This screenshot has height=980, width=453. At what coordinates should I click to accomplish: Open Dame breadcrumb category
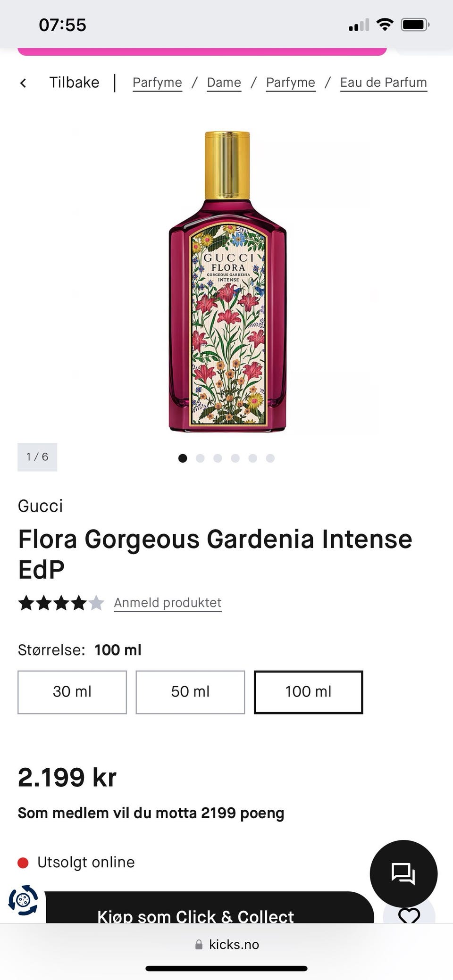pos(224,83)
